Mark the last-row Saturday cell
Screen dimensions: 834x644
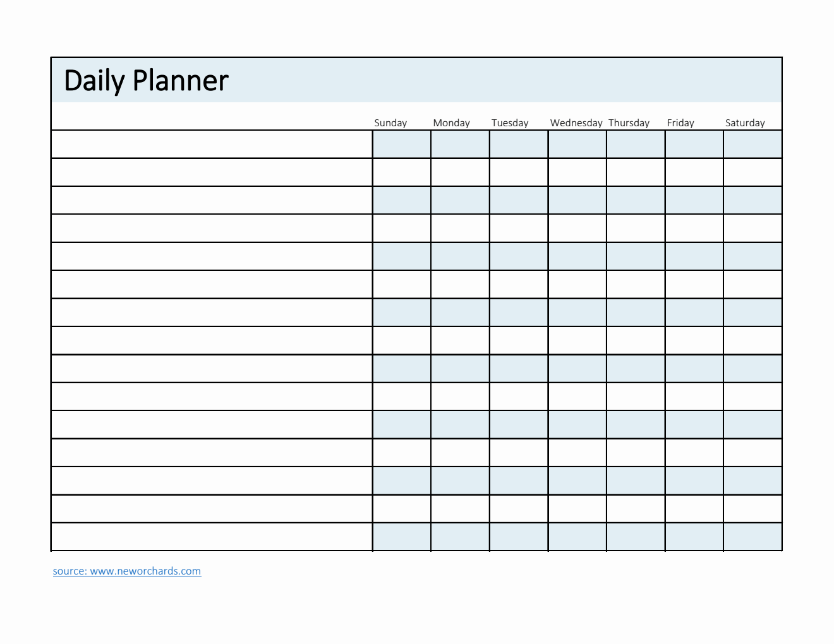pos(752,537)
